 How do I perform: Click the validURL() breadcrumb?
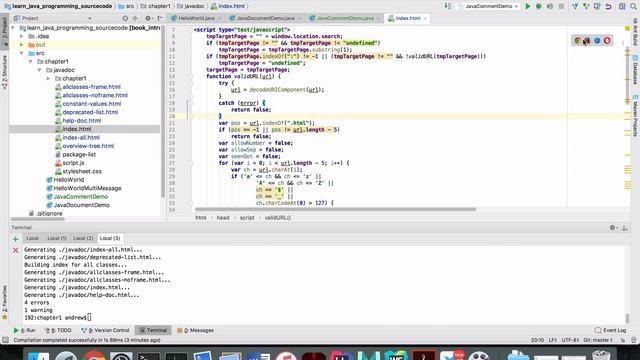point(278,218)
